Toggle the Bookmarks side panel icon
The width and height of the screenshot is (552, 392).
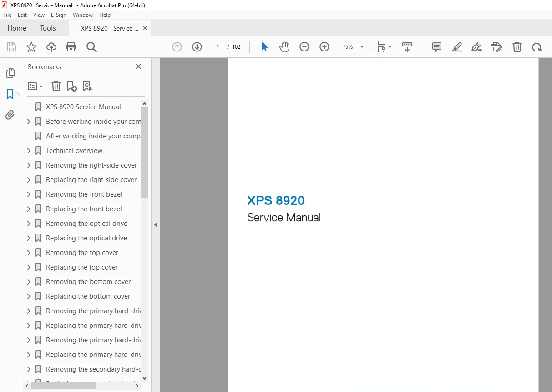point(10,94)
